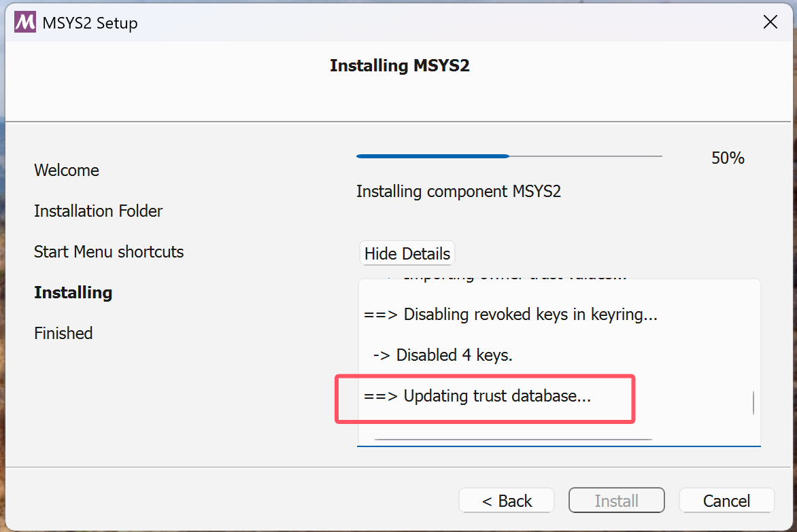Click the 'Installing component MSYS2' status text
Viewport: 797px width, 532px height.
(458, 192)
